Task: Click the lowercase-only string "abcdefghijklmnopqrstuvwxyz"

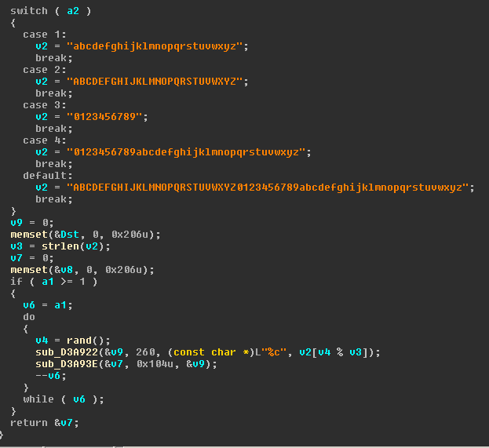Action: click(x=155, y=46)
